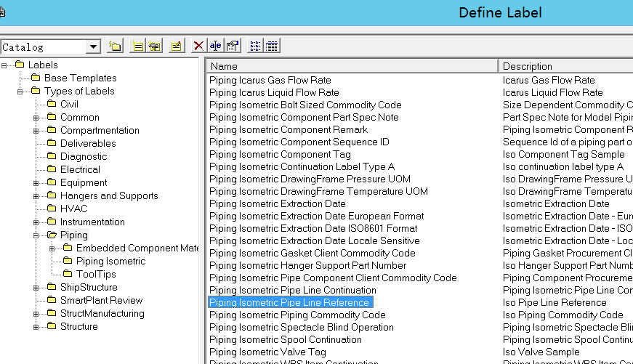Select the Diagnostic folder

click(x=84, y=156)
